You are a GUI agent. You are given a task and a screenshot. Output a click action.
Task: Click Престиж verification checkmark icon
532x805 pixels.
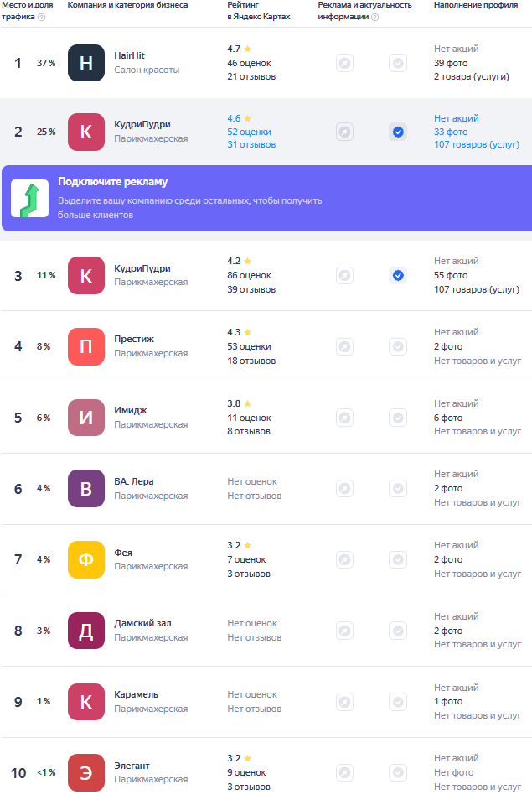point(398,346)
